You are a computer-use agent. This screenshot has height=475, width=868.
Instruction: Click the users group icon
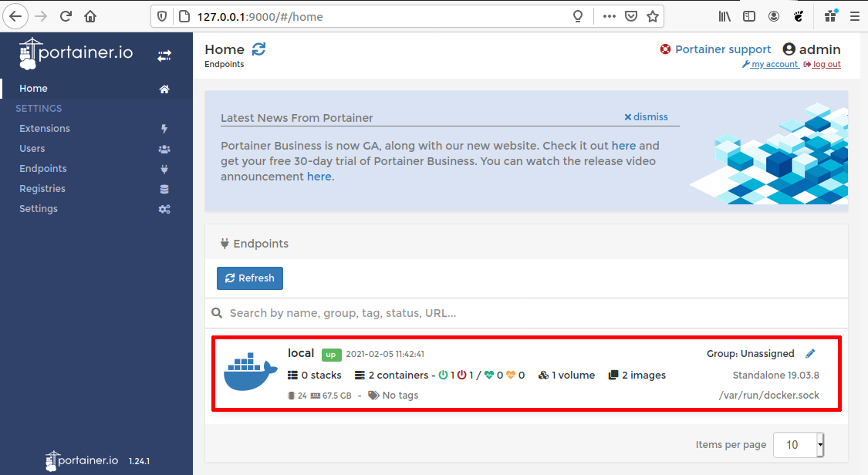pos(164,150)
